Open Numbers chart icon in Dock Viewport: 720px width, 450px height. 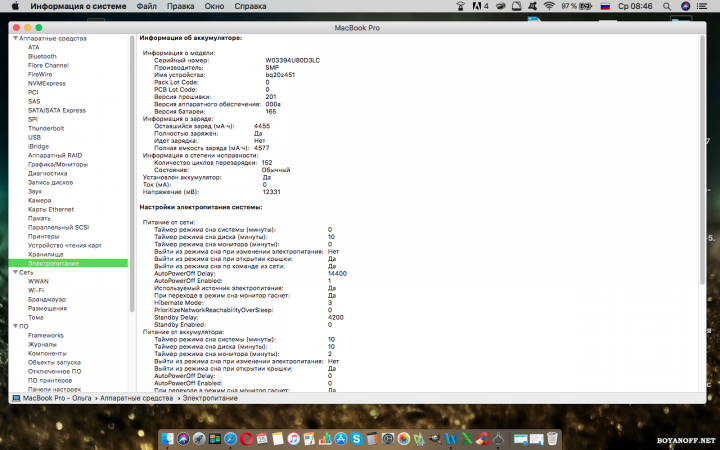pyautogui.click(x=325, y=439)
